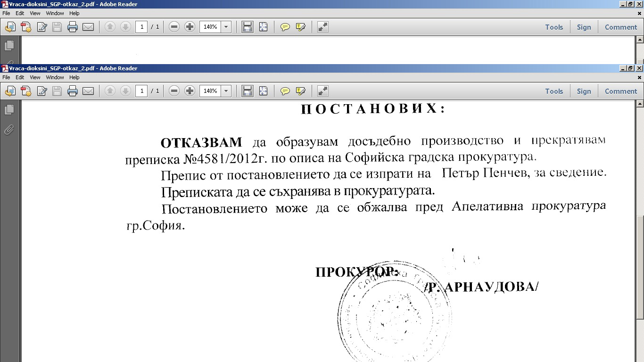The width and height of the screenshot is (644, 362).
Task: Toggle scrolling page-width mode in lower window
Action: [247, 91]
